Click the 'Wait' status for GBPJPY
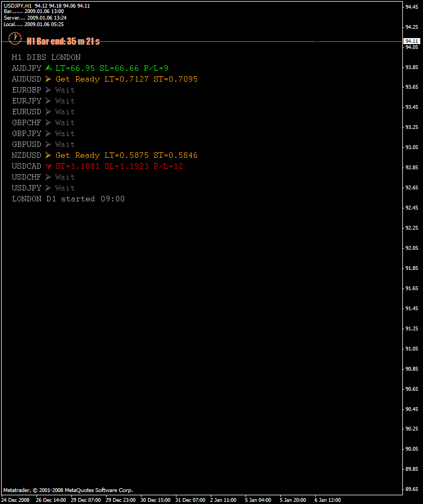Screen dimensions: 423x504 (x=65, y=134)
